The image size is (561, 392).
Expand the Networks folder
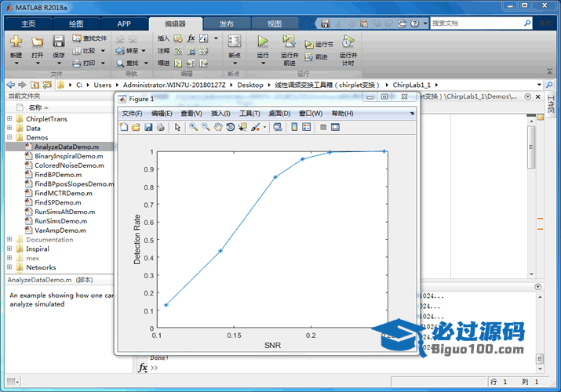[9, 267]
